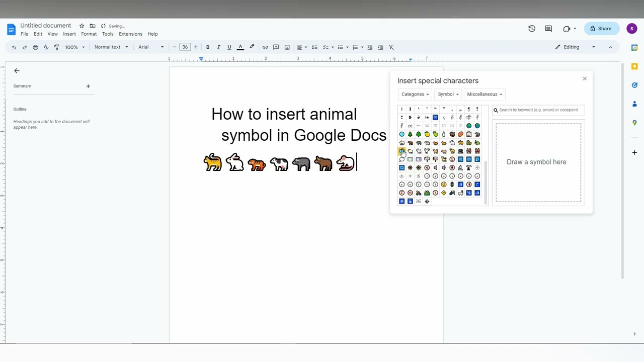Open the Edit menu
This screenshot has width=644, height=362.
point(38,34)
